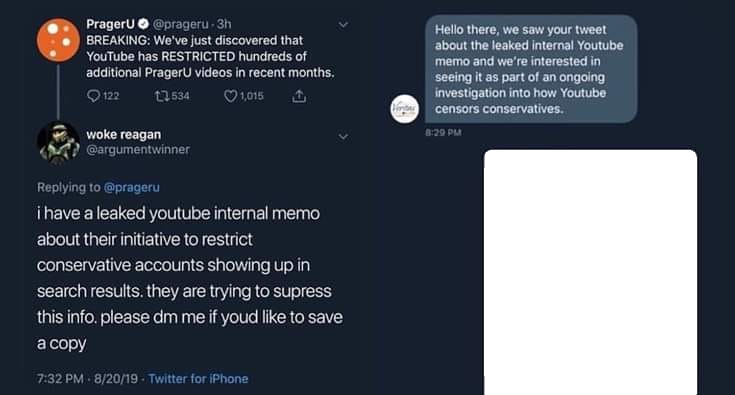
Task: Click the 7:32 PM 8/20/19 timestamp
Action: [x=87, y=379]
